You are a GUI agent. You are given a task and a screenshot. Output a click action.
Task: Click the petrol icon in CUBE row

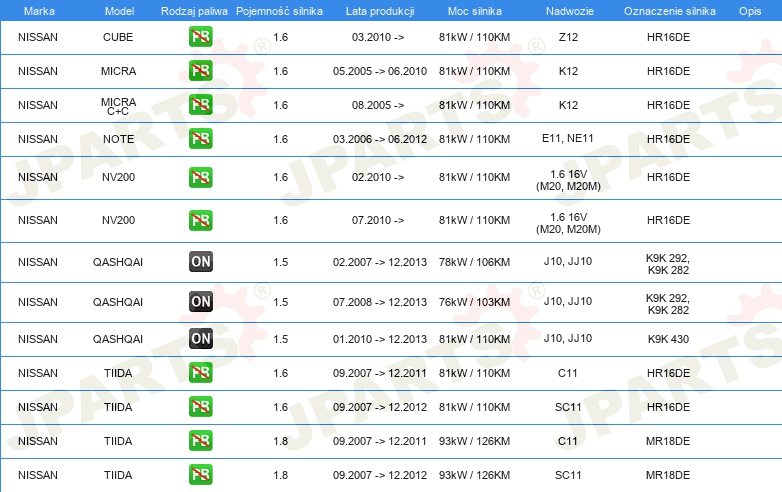tap(200, 37)
